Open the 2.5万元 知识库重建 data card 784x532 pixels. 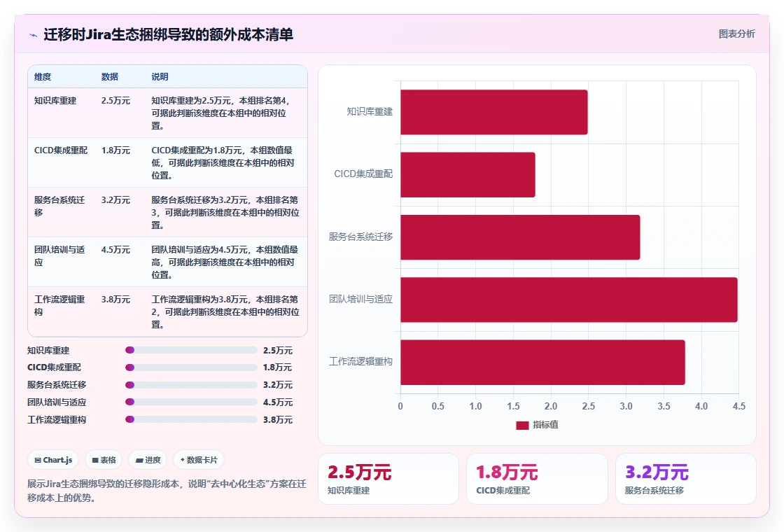pos(388,479)
